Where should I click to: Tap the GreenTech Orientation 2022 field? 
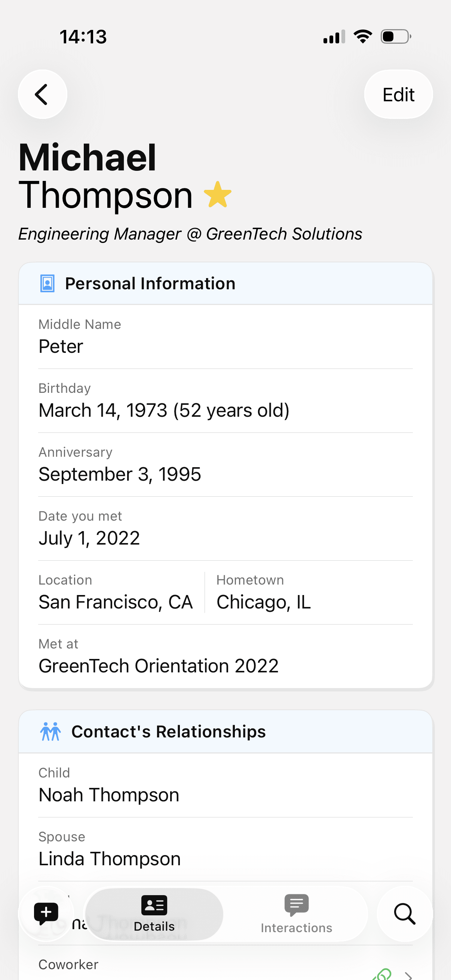click(159, 666)
